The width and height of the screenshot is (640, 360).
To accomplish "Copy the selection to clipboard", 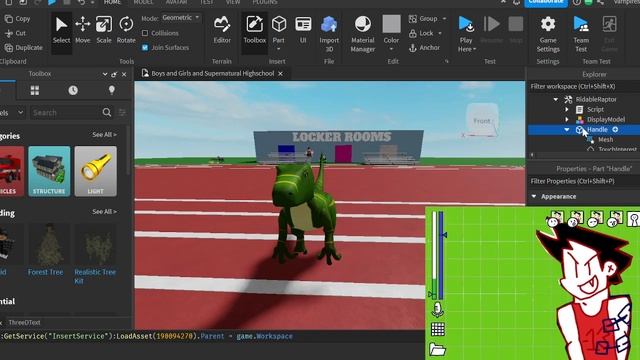I will pyautogui.click(x=18, y=19).
